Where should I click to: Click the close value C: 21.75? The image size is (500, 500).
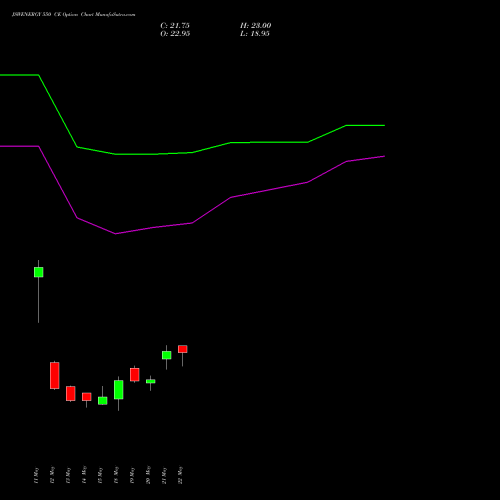tap(175, 26)
